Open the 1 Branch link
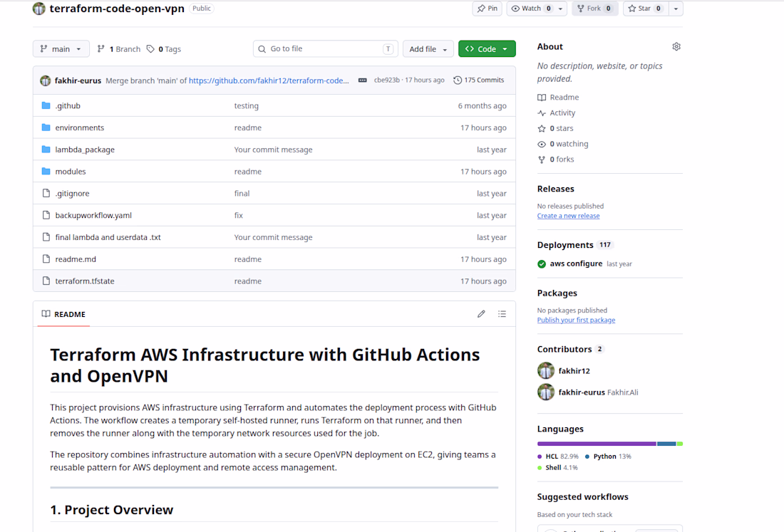This screenshot has width=784, height=532. point(119,49)
